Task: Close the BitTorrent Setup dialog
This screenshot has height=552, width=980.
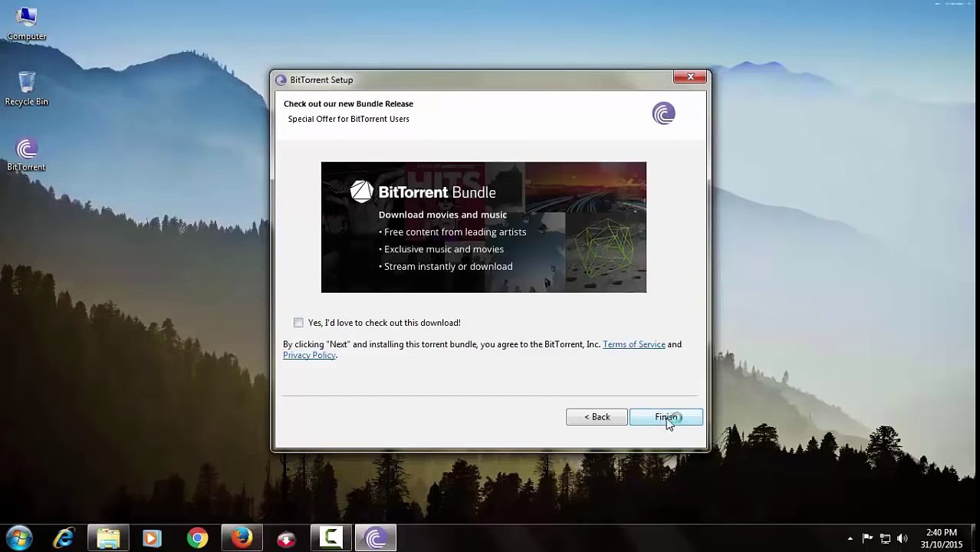Action: [x=690, y=77]
